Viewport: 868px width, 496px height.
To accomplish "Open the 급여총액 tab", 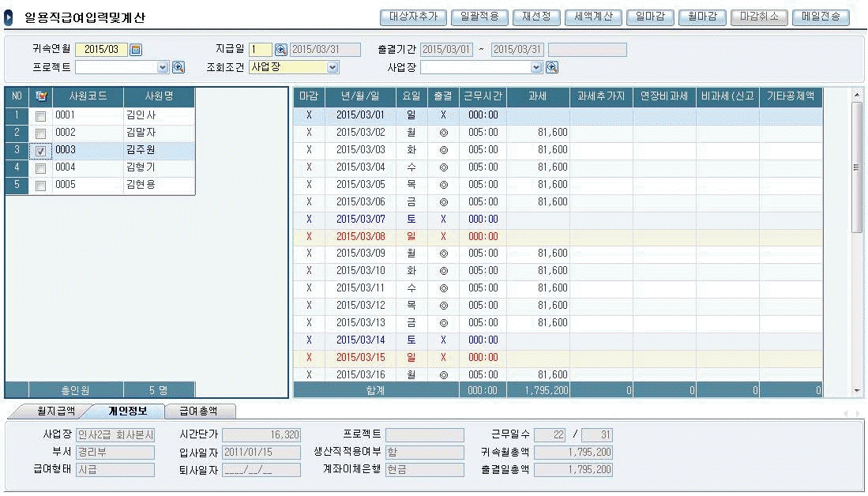I will click(x=197, y=411).
